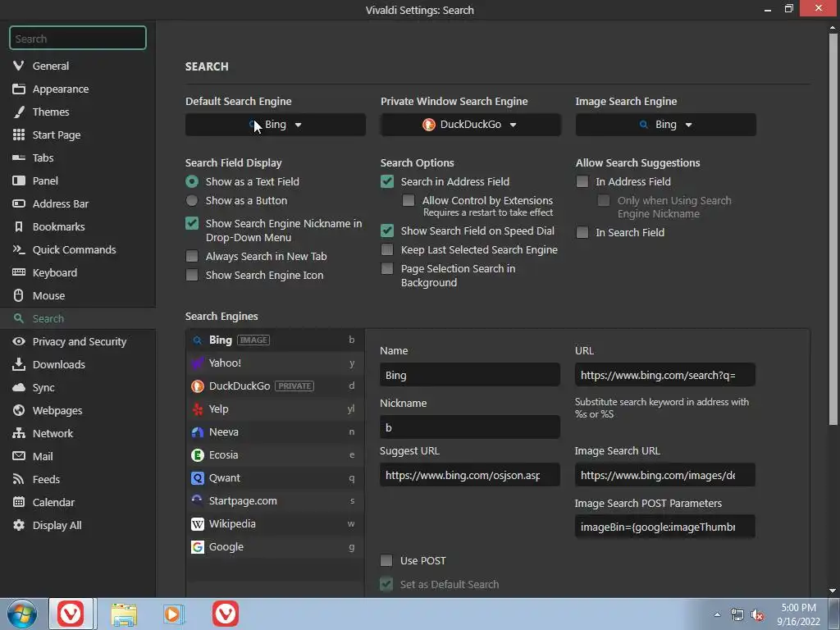Click the Feeds RSS icon
The width and height of the screenshot is (840, 630).
19,479
